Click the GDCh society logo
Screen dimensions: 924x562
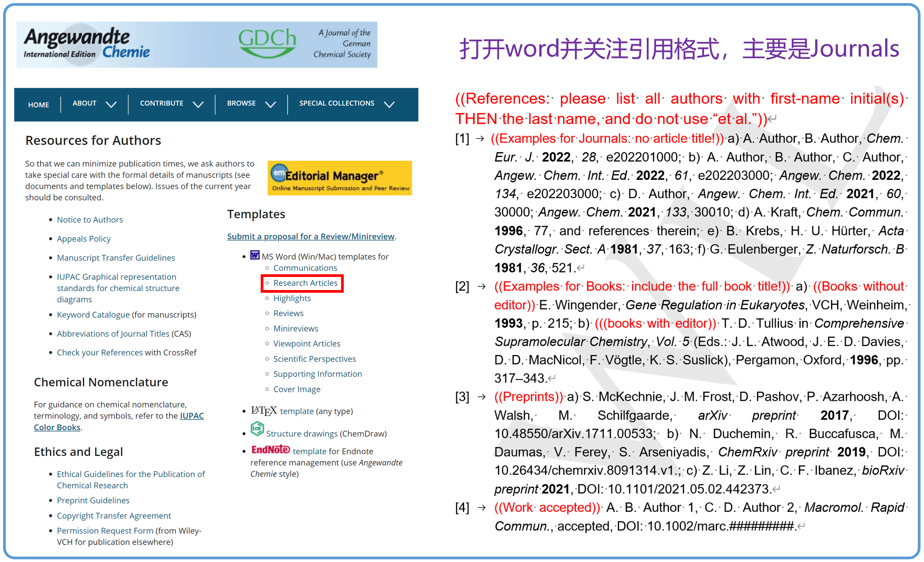[x=267, y=44]
